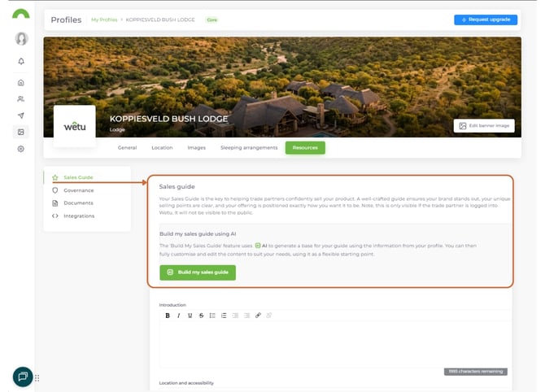Toggle bold formatting in Introduction editor
Image resolution: width=545 pixels, height=392 pixels.
point(168,315)
